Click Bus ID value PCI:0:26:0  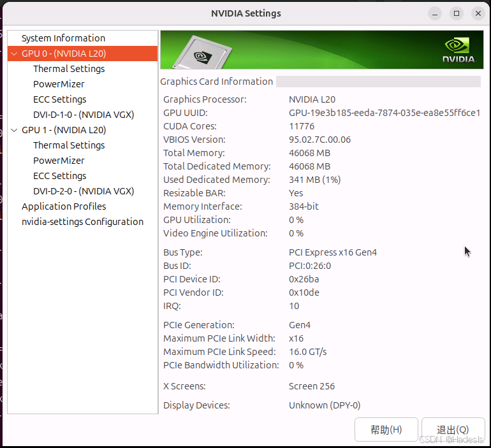pyautogui.click(x=310, y=266)
